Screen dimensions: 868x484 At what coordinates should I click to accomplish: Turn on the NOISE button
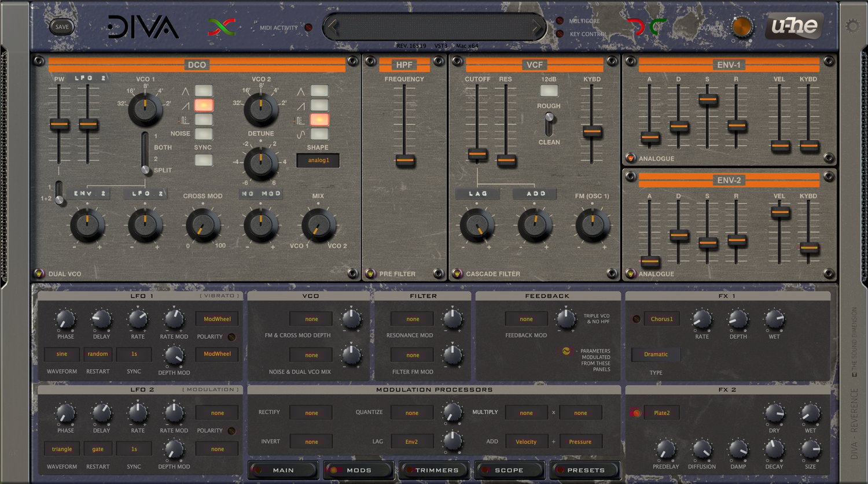coord(204,134)
